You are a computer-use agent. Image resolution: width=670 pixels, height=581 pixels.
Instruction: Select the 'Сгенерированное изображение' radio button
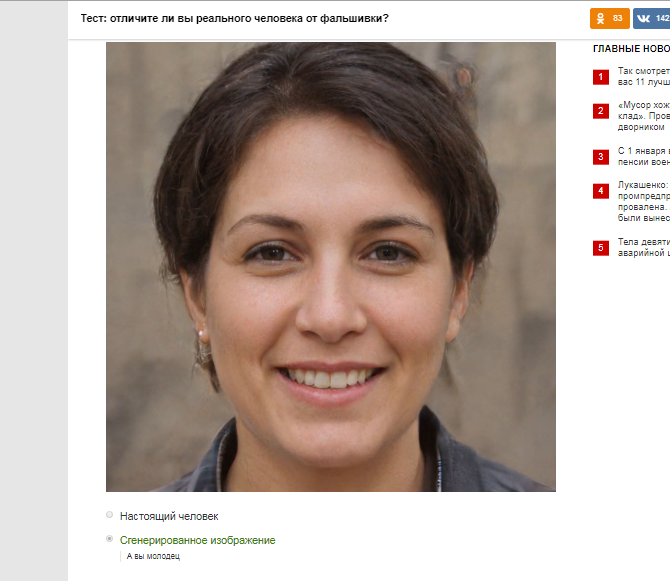click(109, 539)
